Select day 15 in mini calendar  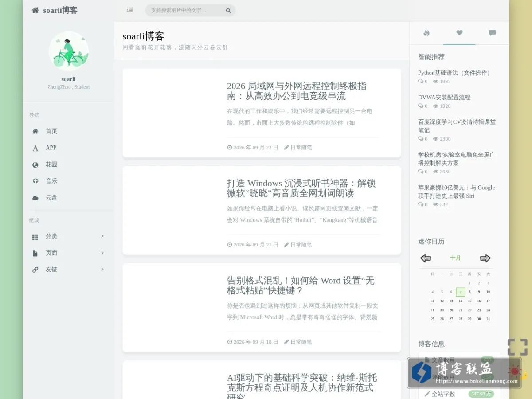coord(470,301)
